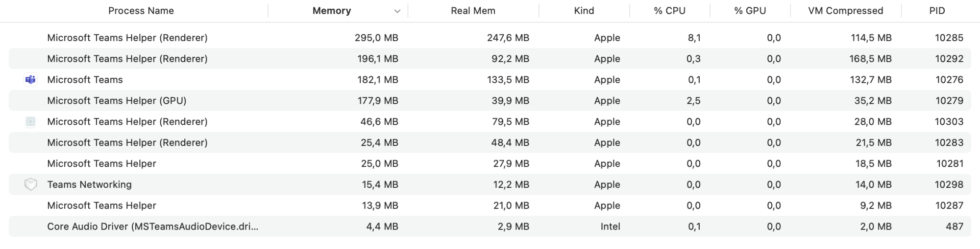Select the Core Audio Driver process row
The height and width of the screenshot is (249, 980).
click(152, 226)
